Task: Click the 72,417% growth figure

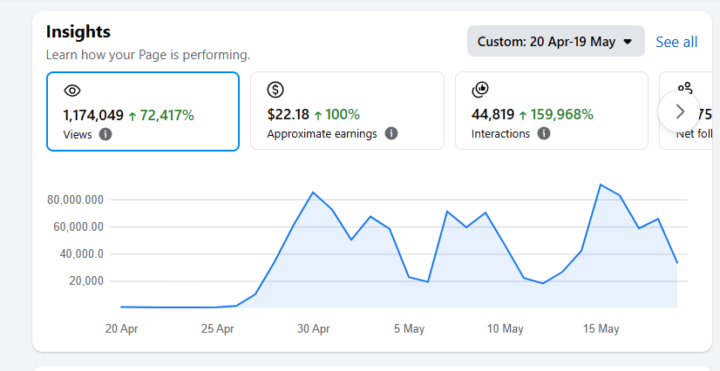Action: [x=167, y=115]
